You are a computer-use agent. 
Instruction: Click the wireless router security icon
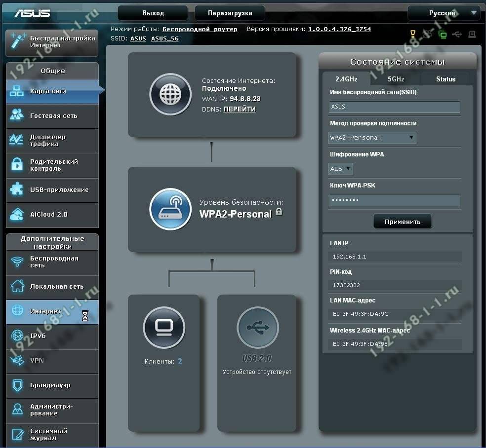[170, 209]
